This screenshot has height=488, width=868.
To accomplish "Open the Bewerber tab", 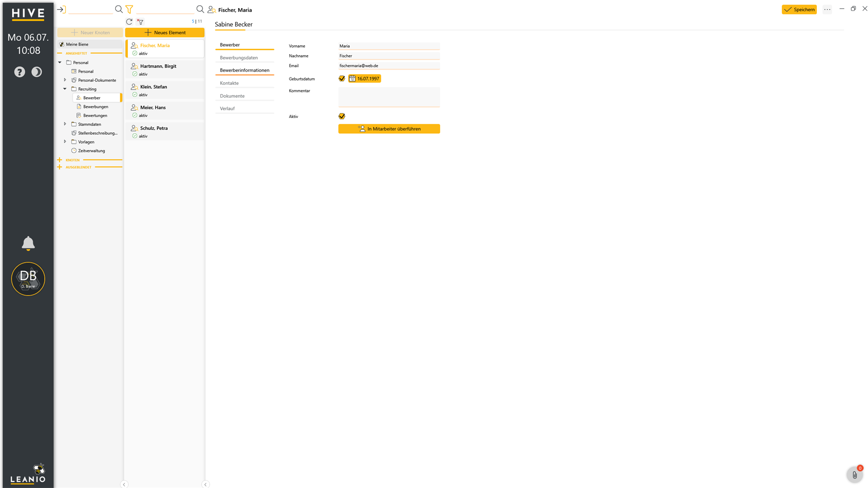I will point(245,45).
